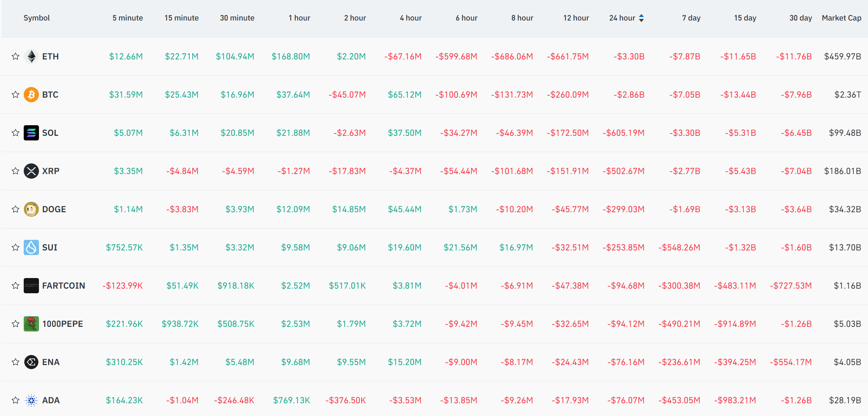Sort by the 30 day column
Image resolution: width=868 pixels, height=416 pixels.
[x=800, y=18]
